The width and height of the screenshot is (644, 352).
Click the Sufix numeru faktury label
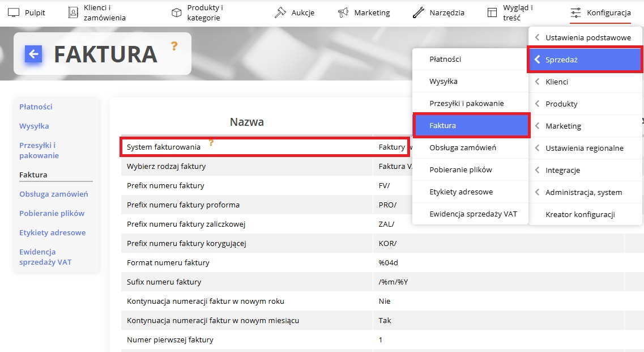click(x=164, y=282)
